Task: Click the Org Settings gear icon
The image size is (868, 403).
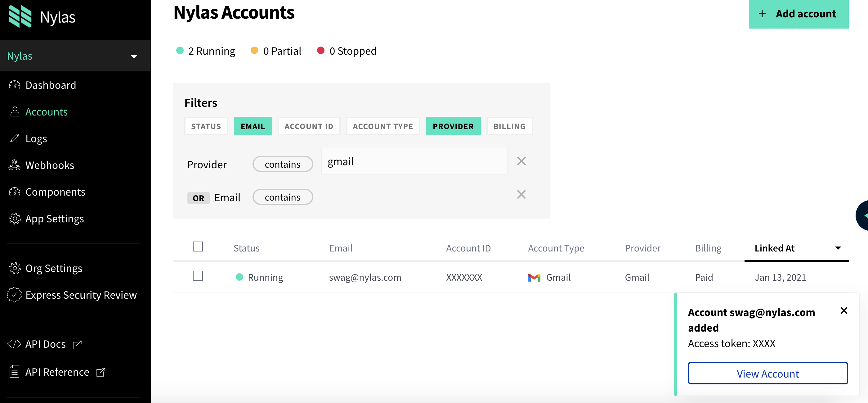Action: click(x=15, y=268)
